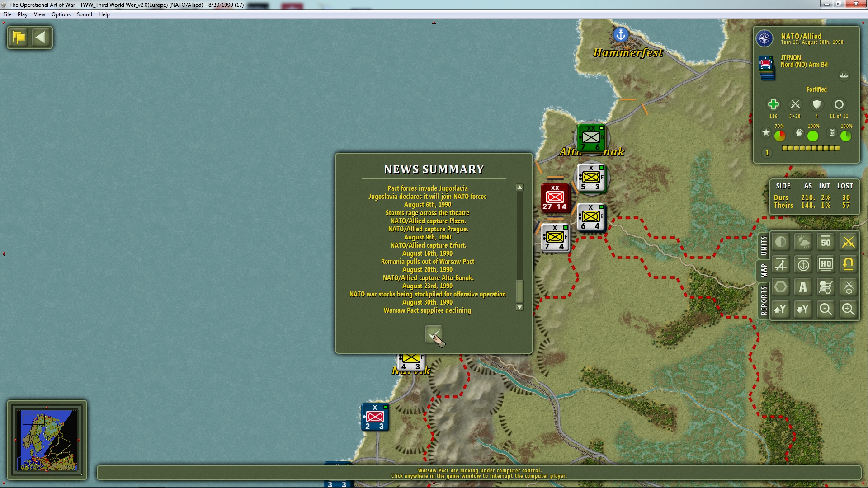Toggle the anchor naval display icon
868x488 pixels.
click(x=803, y=265)
